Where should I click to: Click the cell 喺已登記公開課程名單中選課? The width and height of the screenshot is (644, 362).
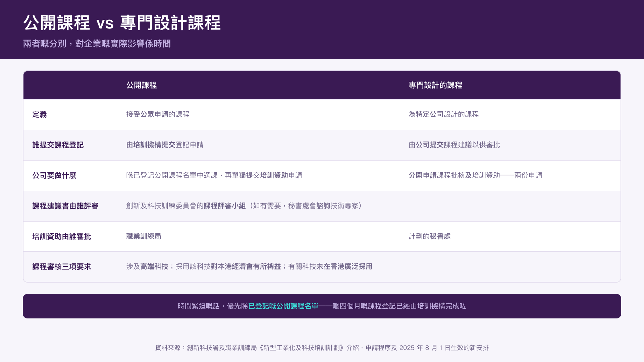[x=214, y=175]
